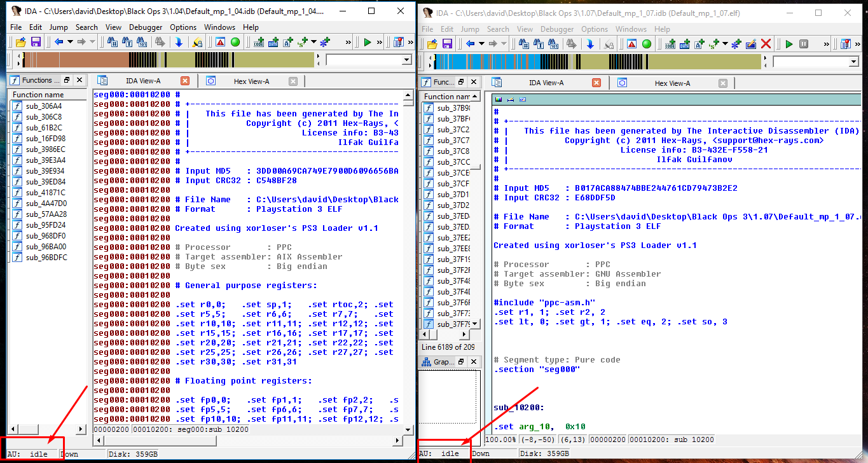Float Functions panel in left window
This screenshot has width=868, height=463.
pyautogui.click(x=67, y=80)
